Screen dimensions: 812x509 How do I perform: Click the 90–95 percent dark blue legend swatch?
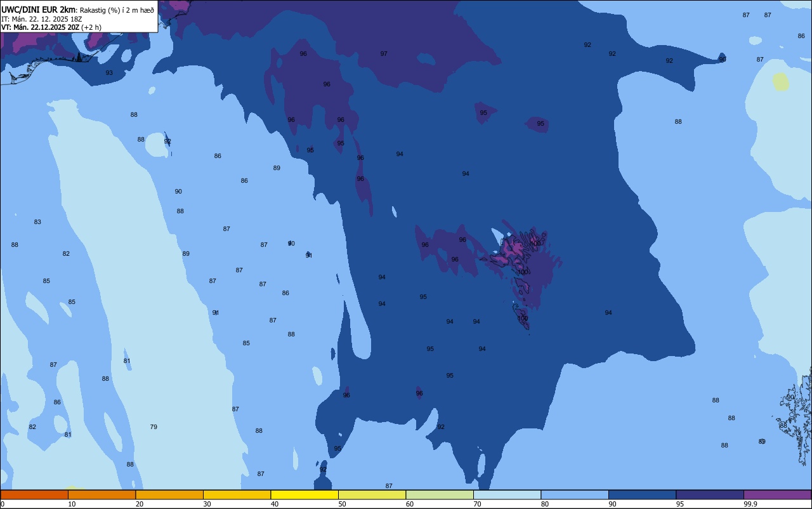pyautogui.click(x=642, y=494)
